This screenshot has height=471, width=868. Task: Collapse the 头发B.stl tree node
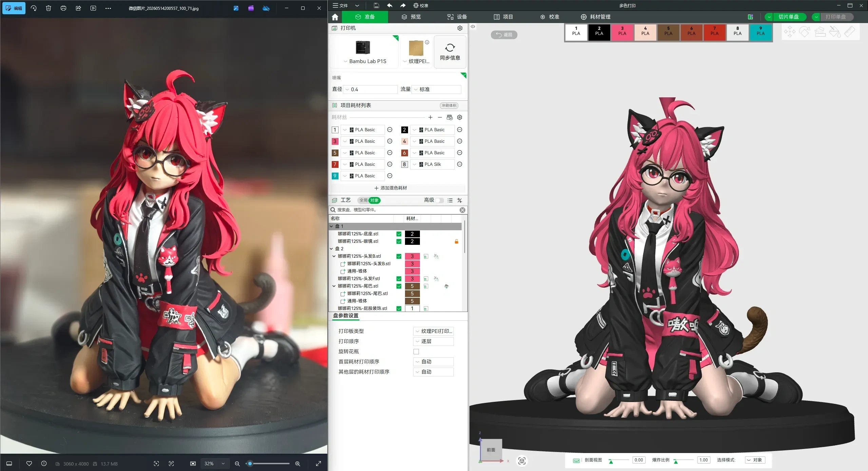pos(334,256)
